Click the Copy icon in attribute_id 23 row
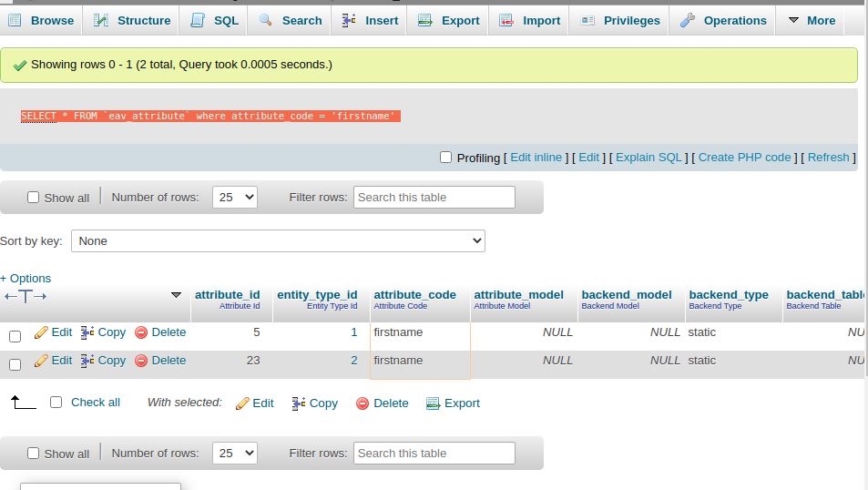Image resolution: width=868 pixels, height=490 pixels. pyautogui.click(x=87, y=362)
